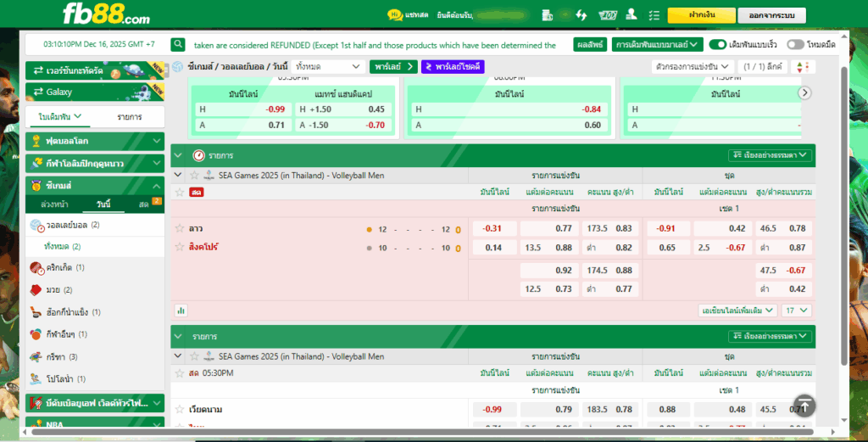Click the yellow ฝากเงิน deposit button
Screen dimensions: 868x442
point(701,15)
